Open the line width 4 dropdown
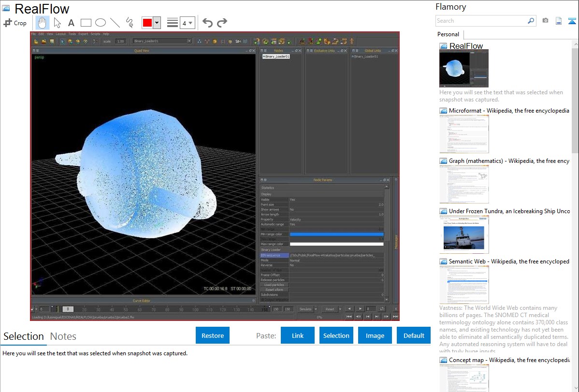The width and height of the screenshot is (579, 392). [x=187, y=23]
